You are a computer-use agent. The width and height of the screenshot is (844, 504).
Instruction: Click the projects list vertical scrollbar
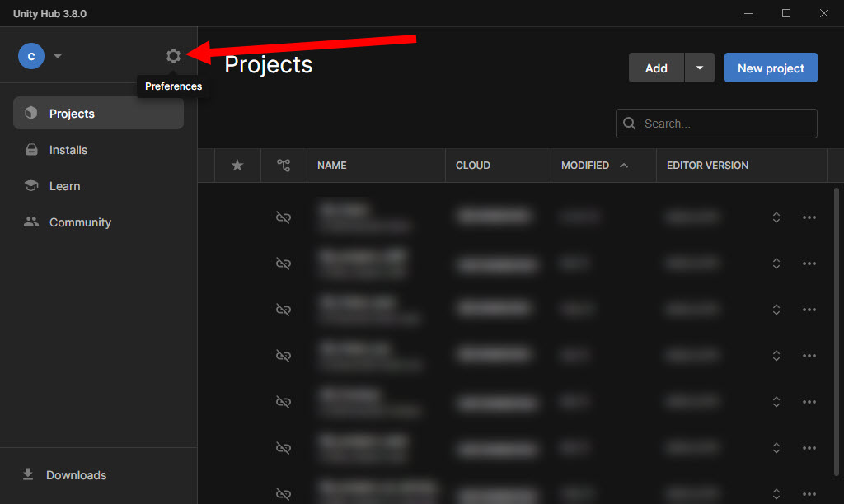coord(836,332)
